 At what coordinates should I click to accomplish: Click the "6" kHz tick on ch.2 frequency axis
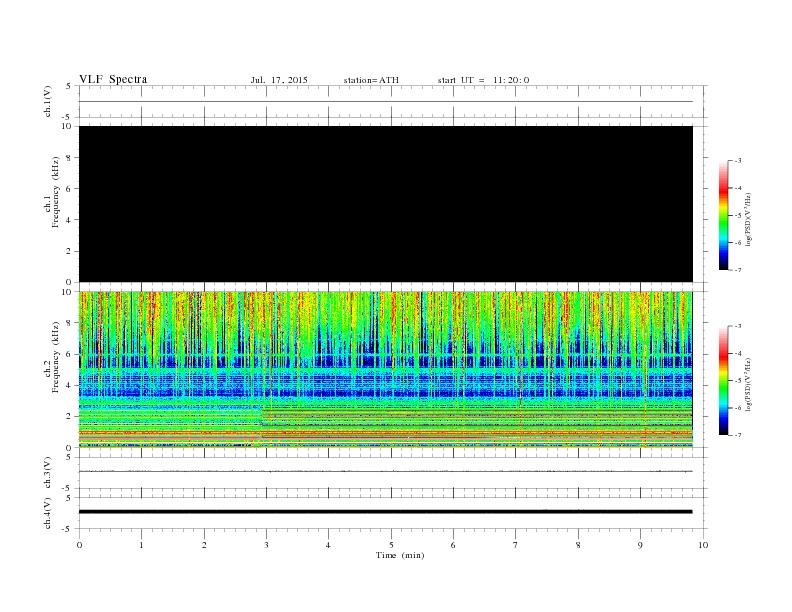click(69, 354)
